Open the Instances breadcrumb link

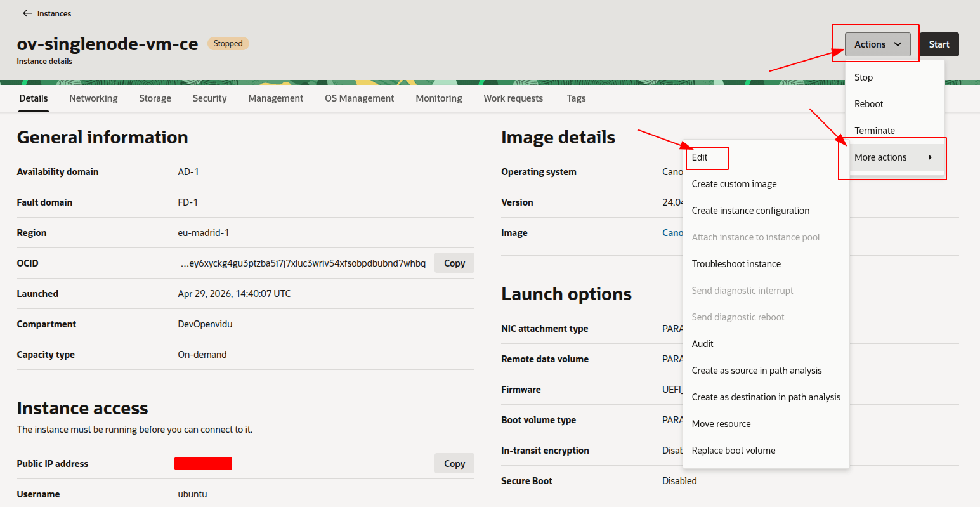pyautogui.click(x=54, y=13)
